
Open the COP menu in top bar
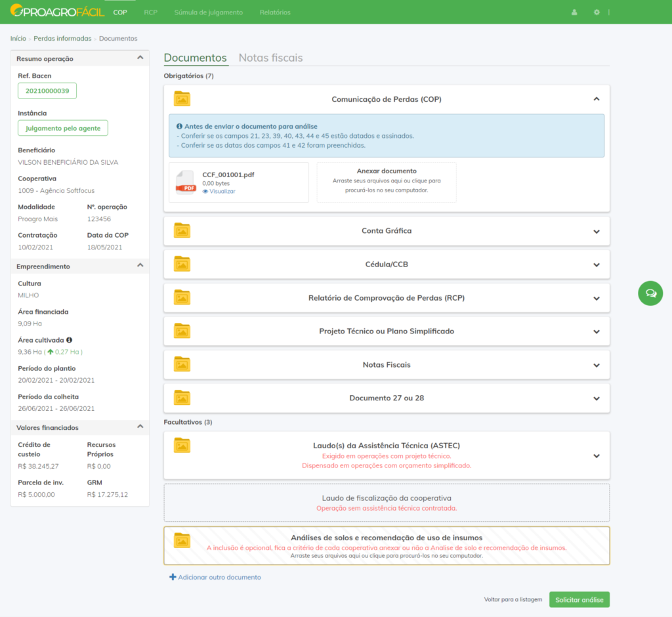pos(120,12)
